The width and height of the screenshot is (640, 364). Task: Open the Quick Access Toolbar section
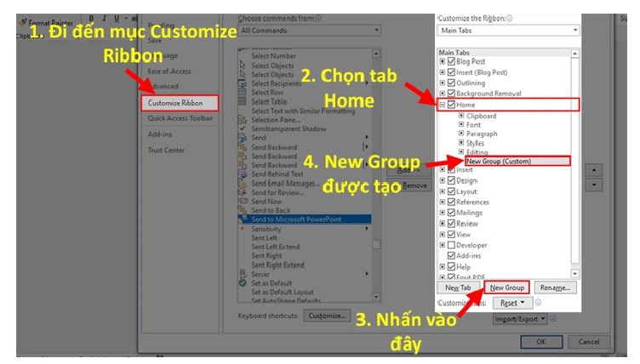tap(181, 118)
